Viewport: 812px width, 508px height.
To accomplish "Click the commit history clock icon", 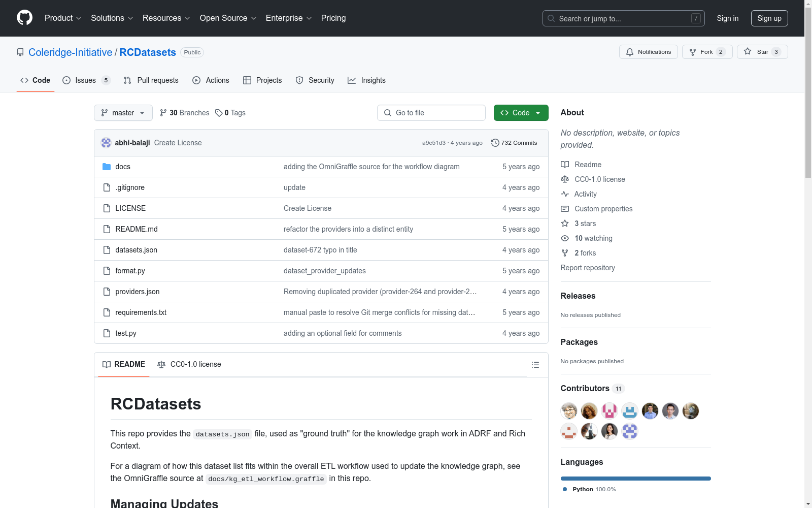I will (495, 143).
